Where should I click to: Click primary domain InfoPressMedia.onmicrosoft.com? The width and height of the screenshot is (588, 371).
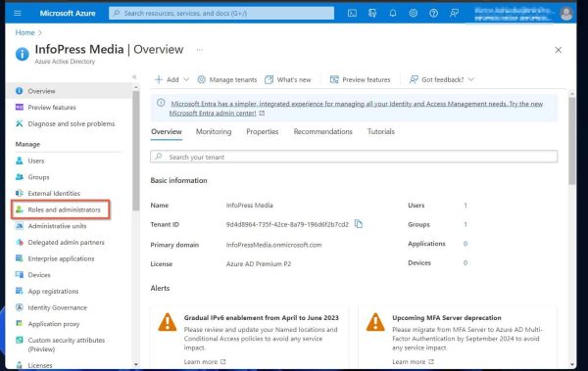[273, 245]
